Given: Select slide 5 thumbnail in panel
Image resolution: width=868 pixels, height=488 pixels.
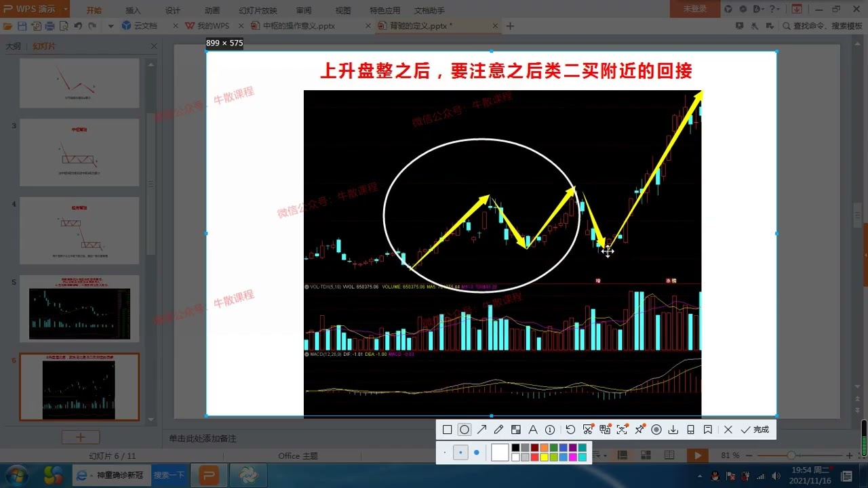Looking at the screenshot, I should [79, 308].
